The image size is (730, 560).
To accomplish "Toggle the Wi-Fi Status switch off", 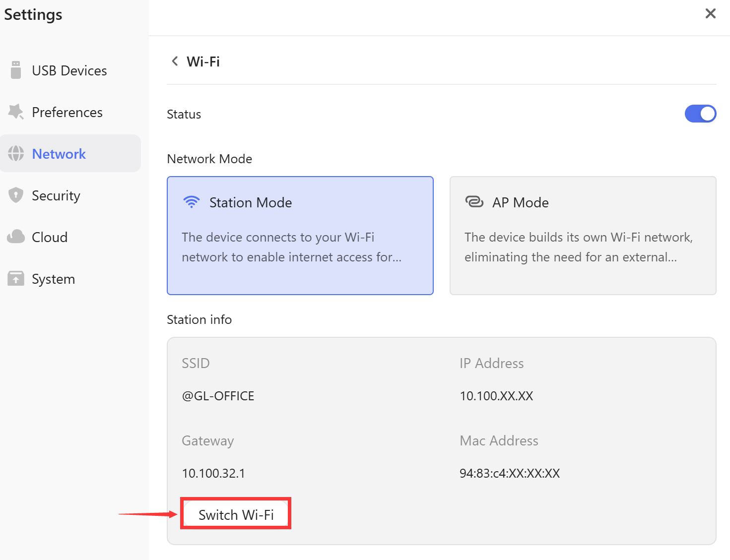I will (700, 114).
